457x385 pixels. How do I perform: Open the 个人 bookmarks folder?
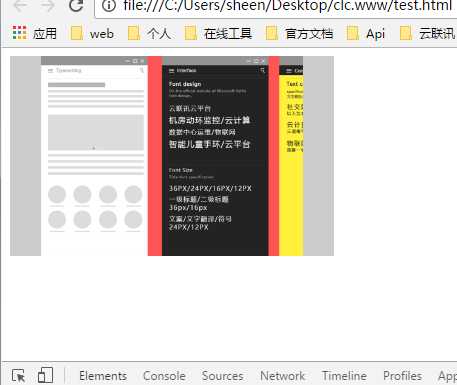(149, 33)
